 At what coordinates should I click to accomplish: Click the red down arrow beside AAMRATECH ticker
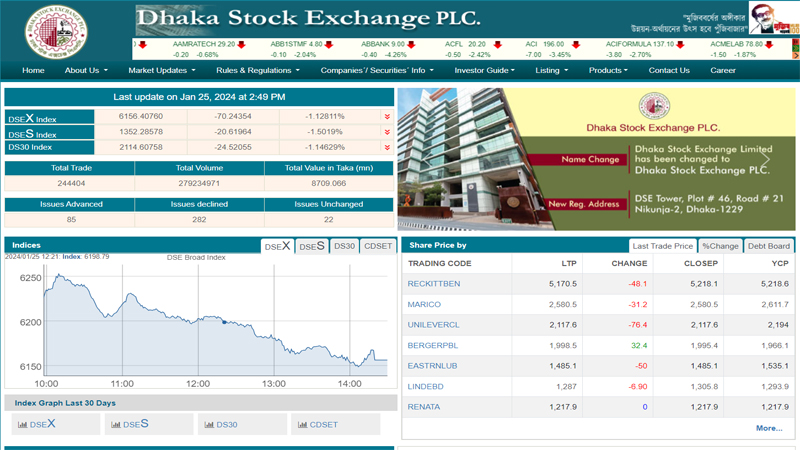point(241,45)
